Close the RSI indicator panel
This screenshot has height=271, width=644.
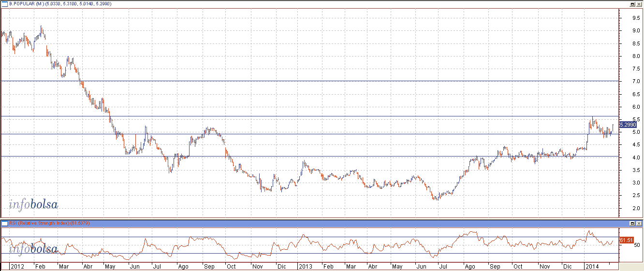[x=639, y=223]
